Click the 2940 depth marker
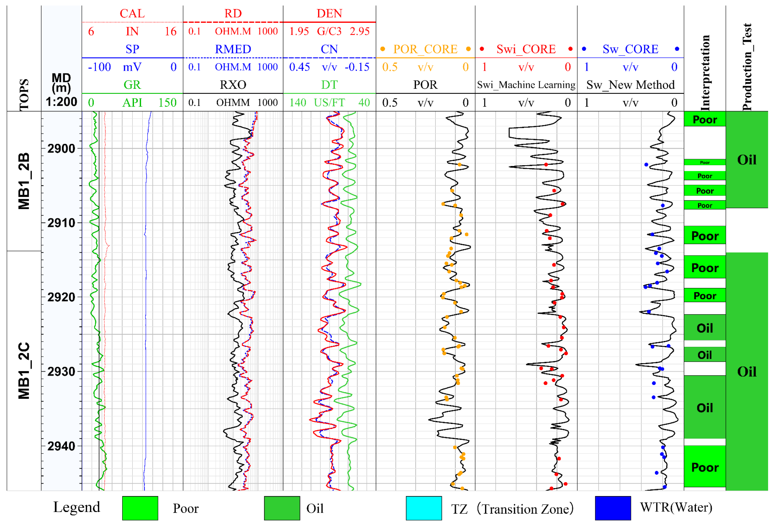Image resolution: width=775 pixels, height=532 pixels. pyautogui.click(x=61, y=446)
